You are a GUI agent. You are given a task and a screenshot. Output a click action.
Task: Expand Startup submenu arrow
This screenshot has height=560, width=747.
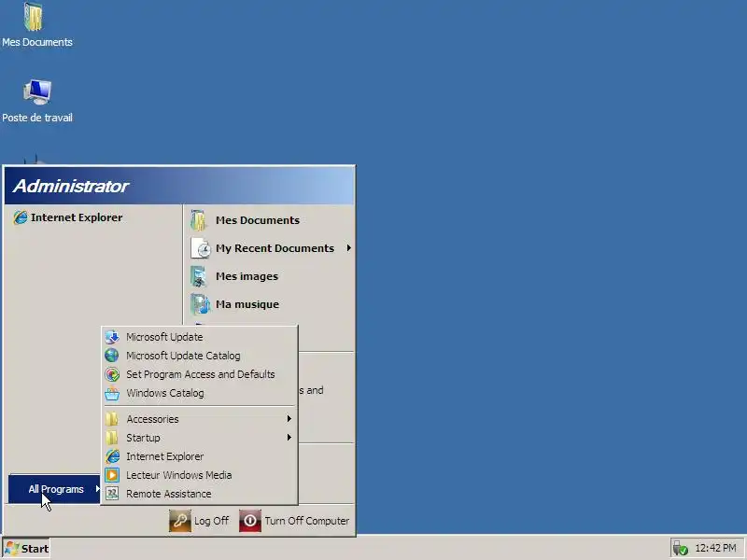[289, 437]
